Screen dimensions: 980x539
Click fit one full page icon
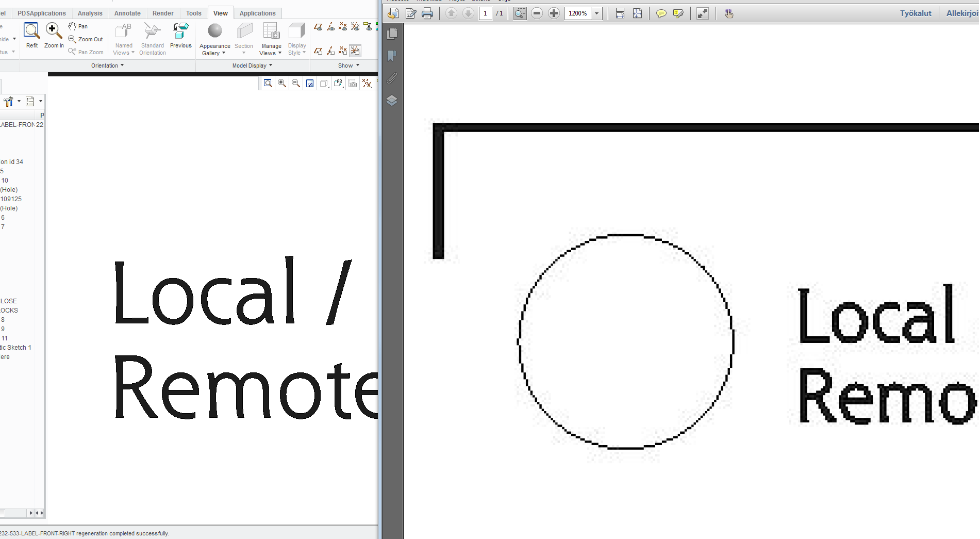point(637,13)
